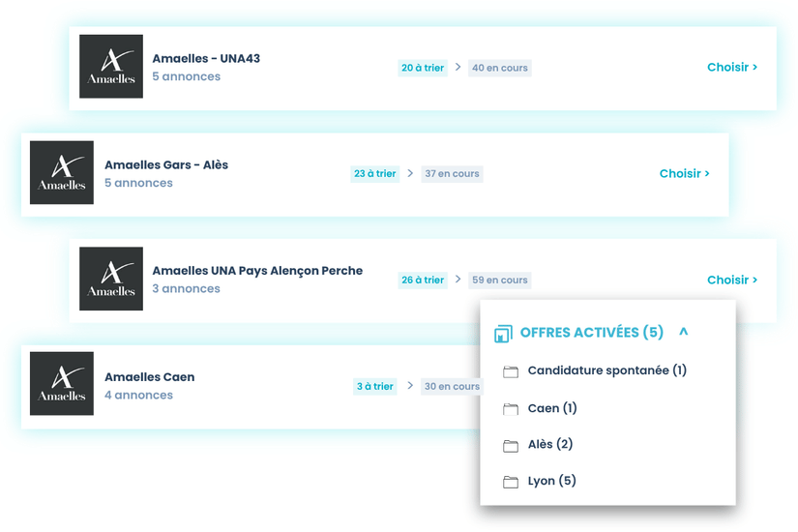Click the Offres activées panel icon
The width and height of the screenshot is (798, 532).
coord(503,334)
